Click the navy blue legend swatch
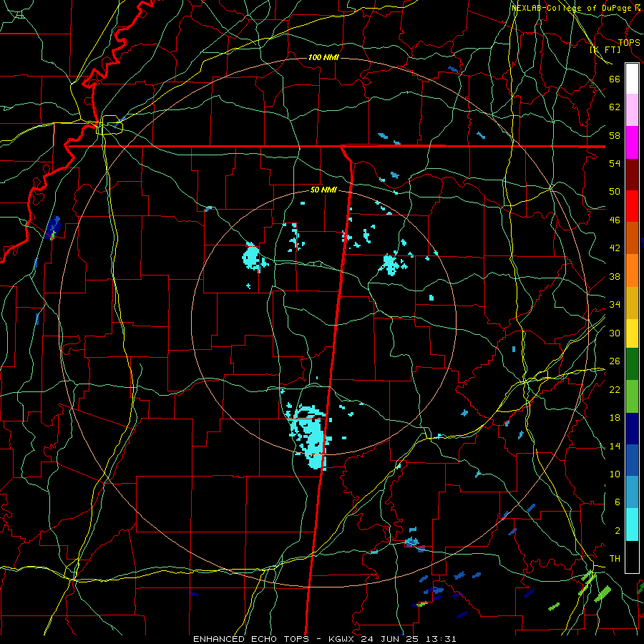The width and height of the screenshot is (644, 644). coord(632,429)
